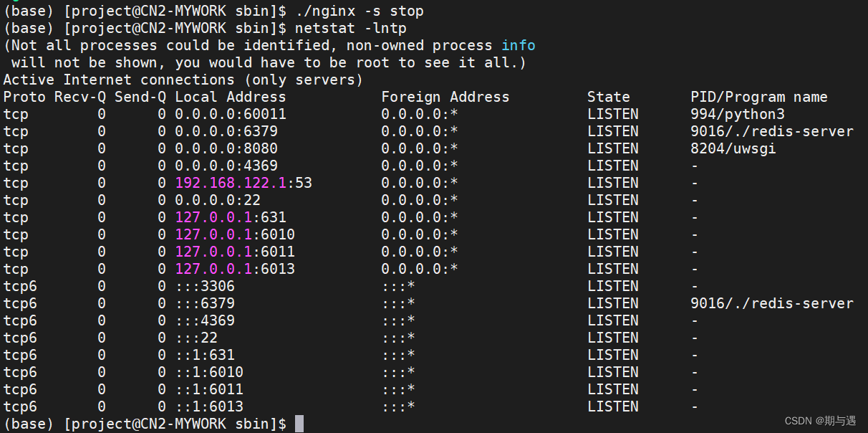Viewport: 868px width, 433px height.
Task: Click the final '[project@CN2-MYWORK sbin]$' prompt
Action: click(x=175, y=424)
